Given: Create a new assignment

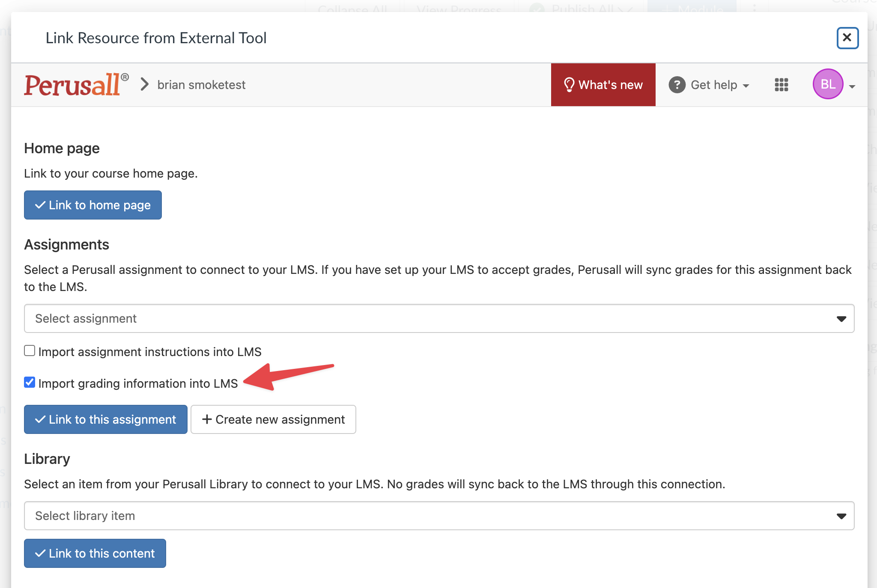Looking at the screenshot, I should click(x=273, y=419).
